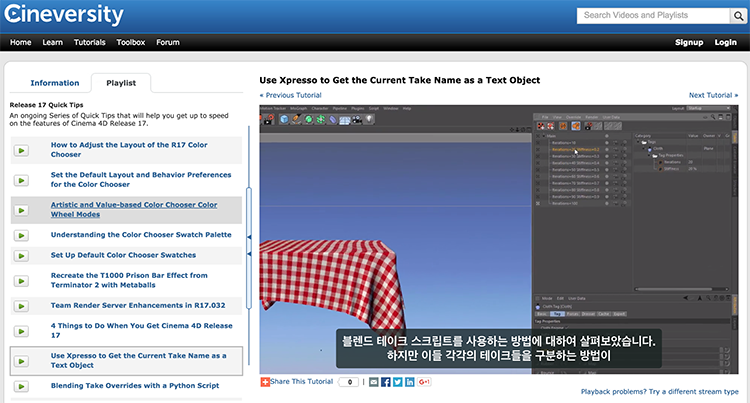This screenshot has height=403, width=750.
Task: Click the search magnifier button
Action: [738, 16]
